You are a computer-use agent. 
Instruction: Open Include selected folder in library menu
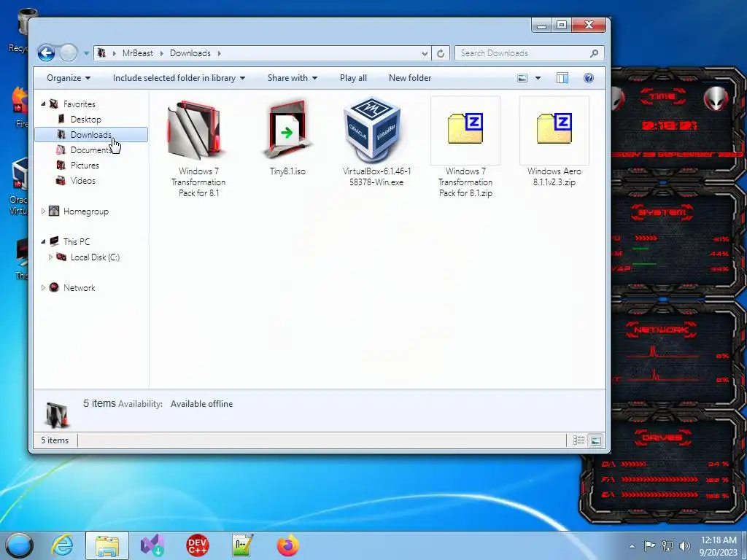(179, 78)
